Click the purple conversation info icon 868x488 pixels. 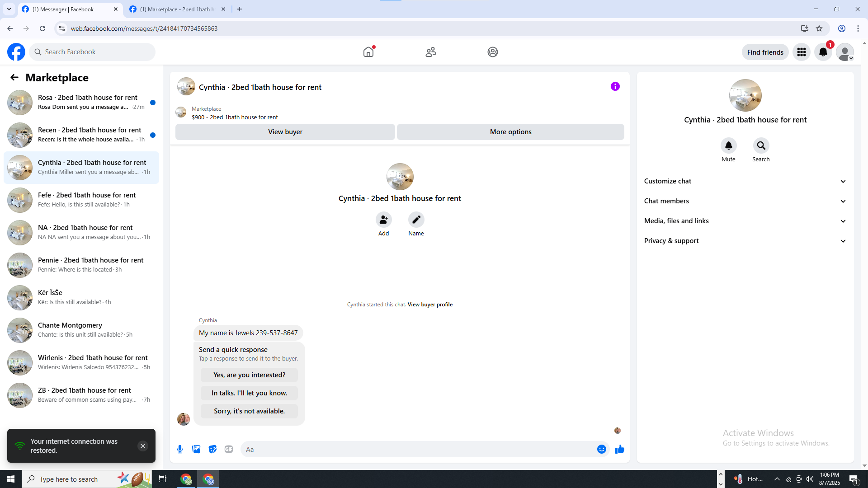(615, 86)
